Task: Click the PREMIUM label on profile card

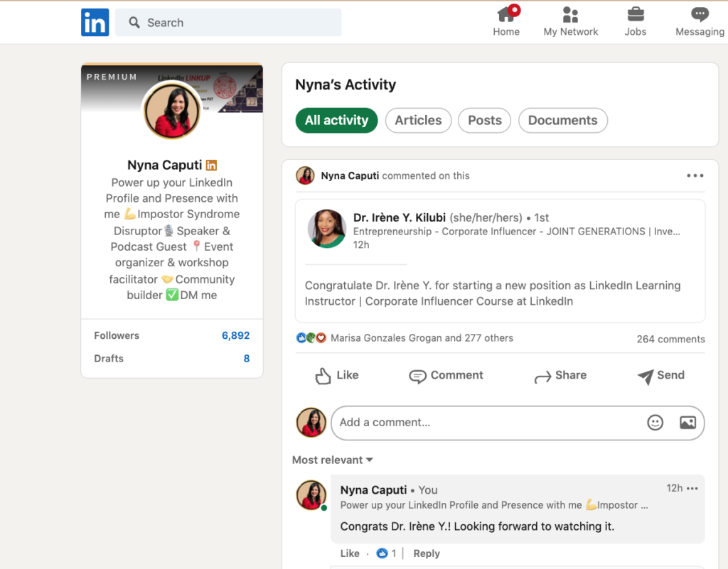Action: point(112,77)
